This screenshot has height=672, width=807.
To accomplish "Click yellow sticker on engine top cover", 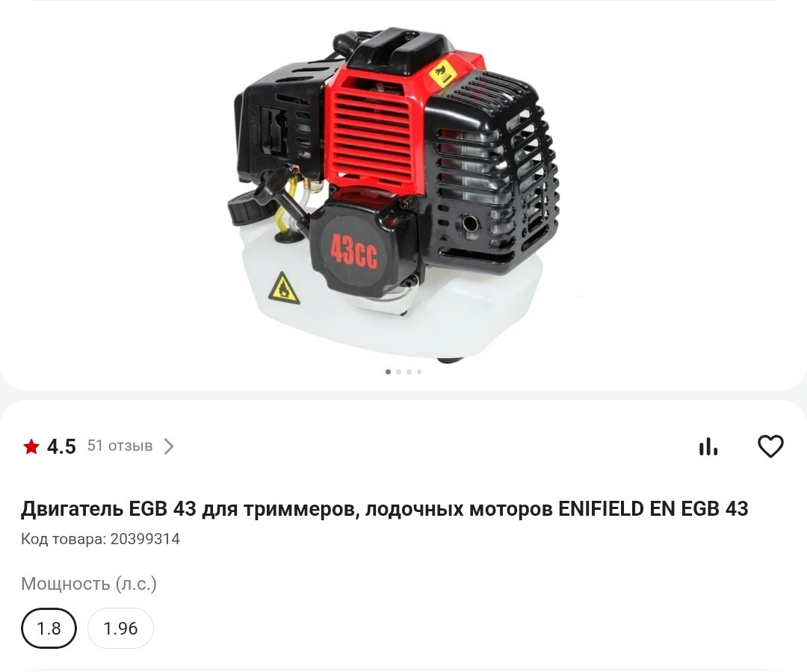I will [x=442, y=74].
